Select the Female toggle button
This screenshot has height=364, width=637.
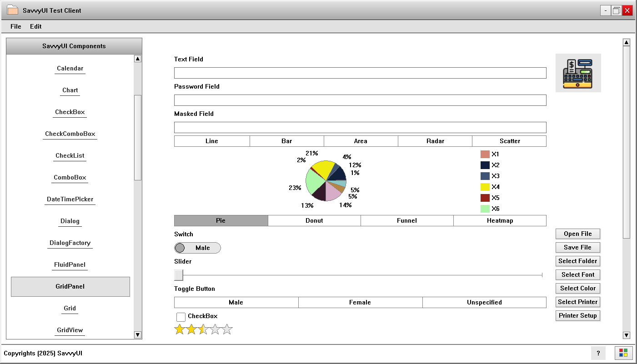click(x=360, y=302)
